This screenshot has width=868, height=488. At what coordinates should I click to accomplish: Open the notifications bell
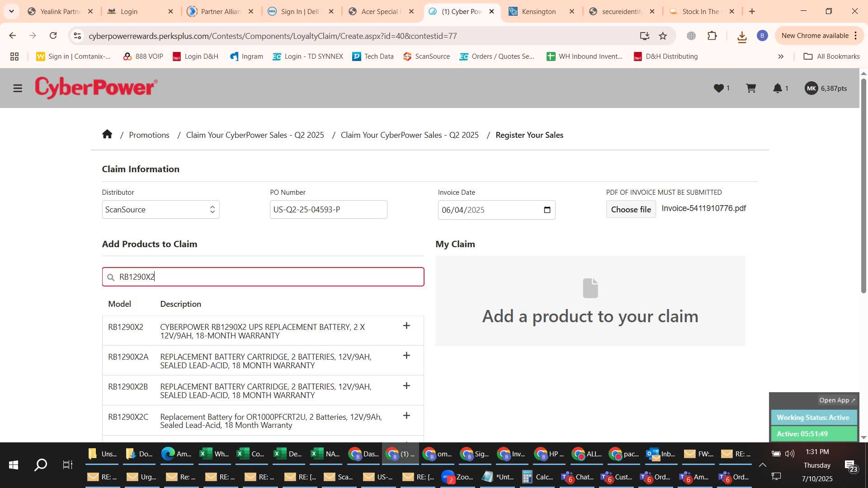point(778,88)
